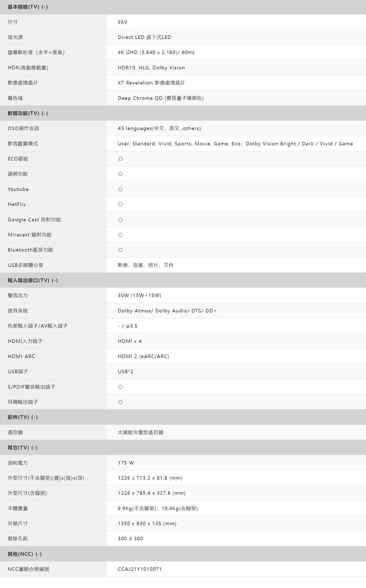Select the 55V size value
The height and width of the screenshot is (588, 366).
[122, 22]
